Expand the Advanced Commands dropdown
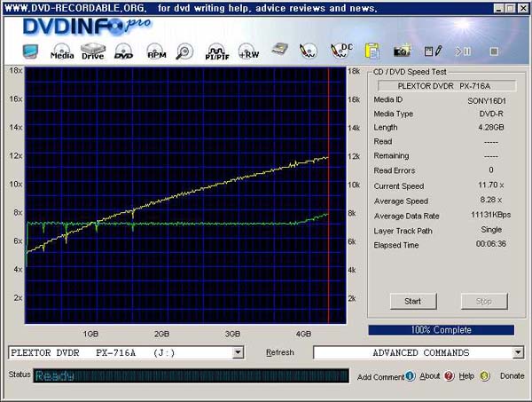 tap(518, 352)
